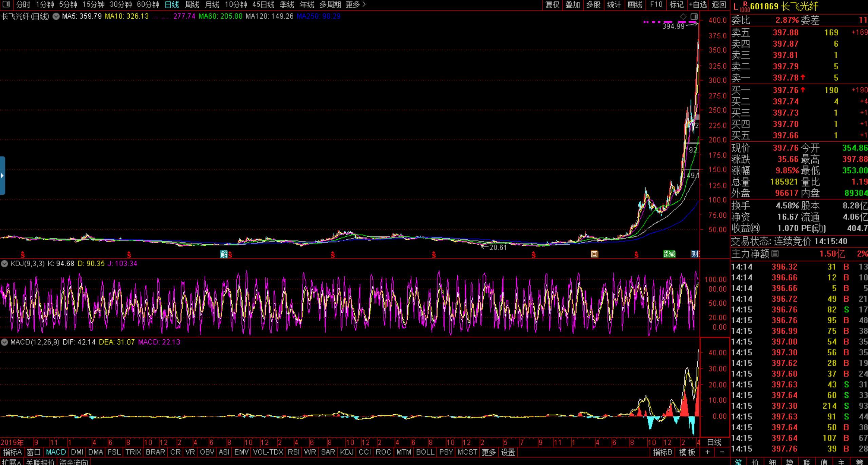The image size is (868, 465).
Task: Click the blue 财 info marker
Action: point(695,254)
